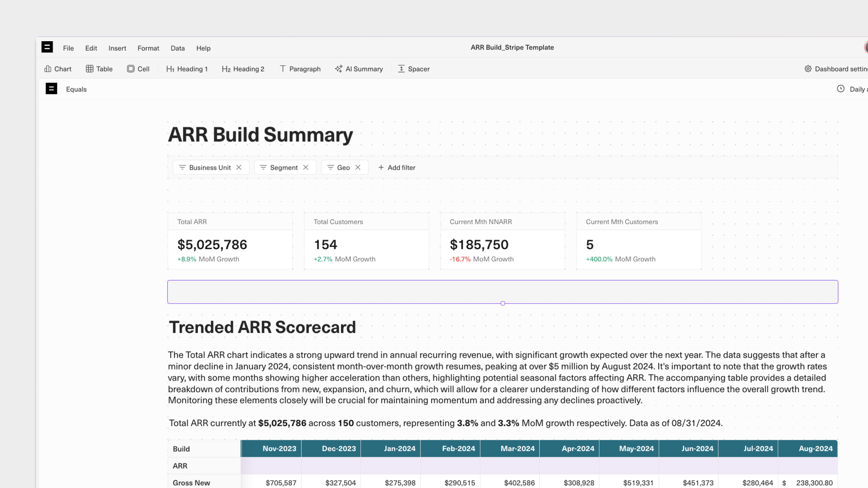Click Add filter button

397,167
